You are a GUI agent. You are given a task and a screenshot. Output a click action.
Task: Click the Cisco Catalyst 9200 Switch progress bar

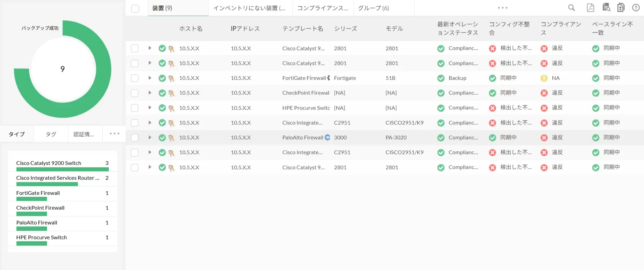tap(62, 169)
